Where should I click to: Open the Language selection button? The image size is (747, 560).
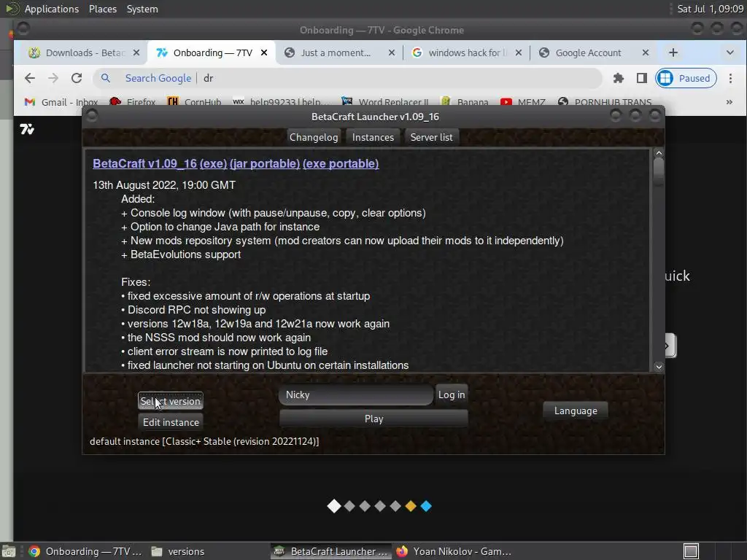click(x=576, y=411)
